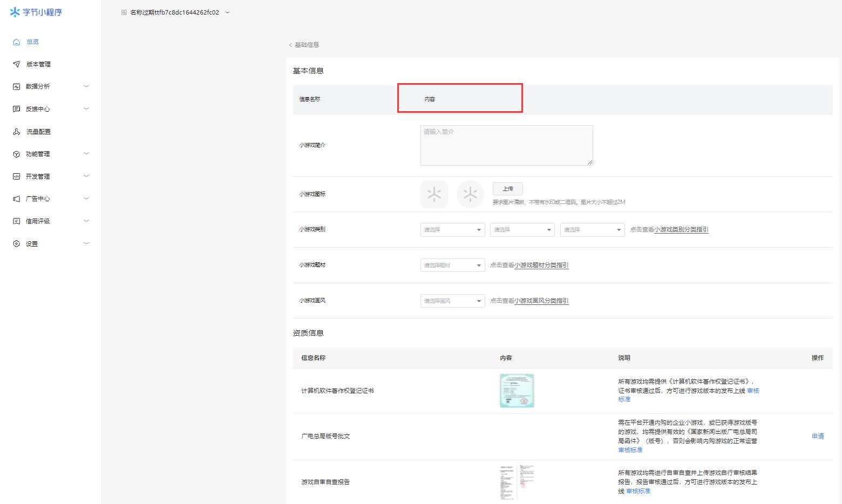Open the 计算机软件著作权登记证书 thumbnail
Screen dimensions: 842x504
[x=517, y=390]
